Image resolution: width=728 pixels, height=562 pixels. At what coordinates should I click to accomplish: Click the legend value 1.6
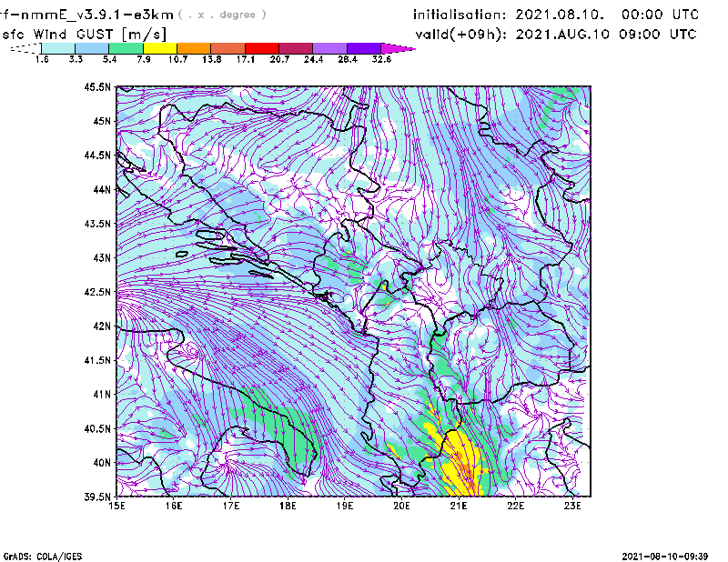pos(42,59)
